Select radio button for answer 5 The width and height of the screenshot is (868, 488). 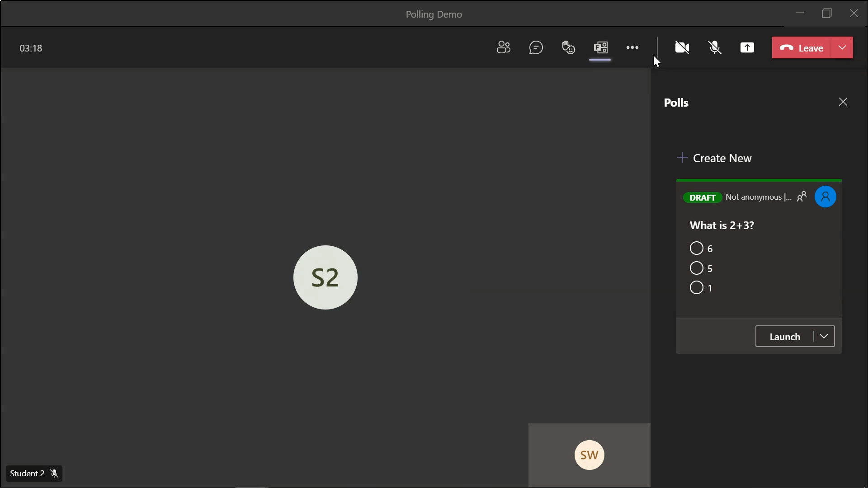pos(696,268)
